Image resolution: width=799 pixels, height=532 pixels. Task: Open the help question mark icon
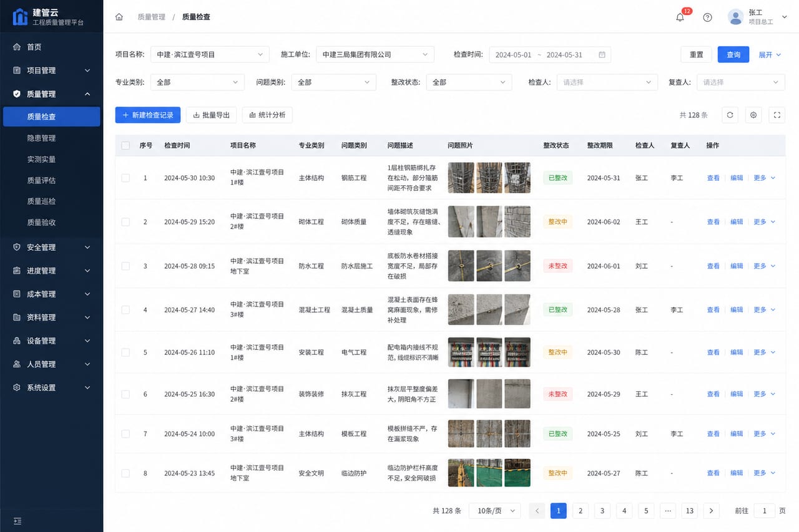pos(707,17)
